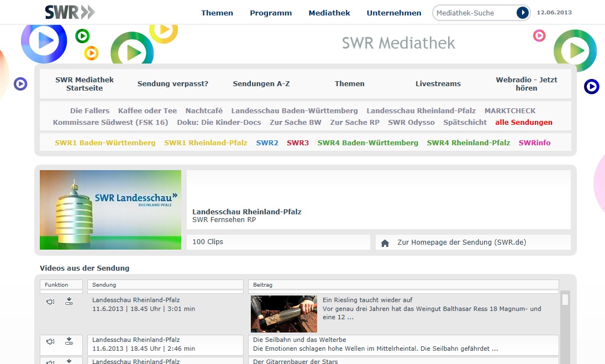Open the SWR2 radio link
Screen dimensions: 605x364
coord(267,143)
